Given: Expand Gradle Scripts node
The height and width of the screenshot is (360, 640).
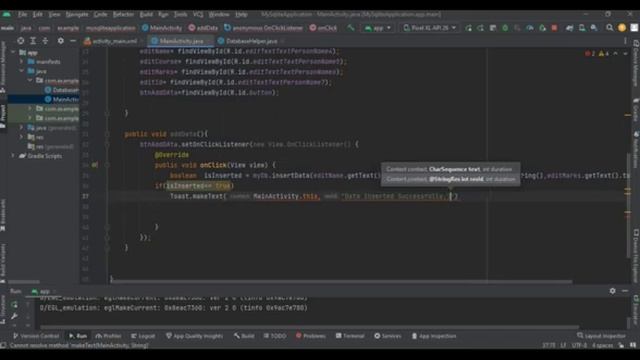Looking at the screenshot, I should tap(13, 156).
